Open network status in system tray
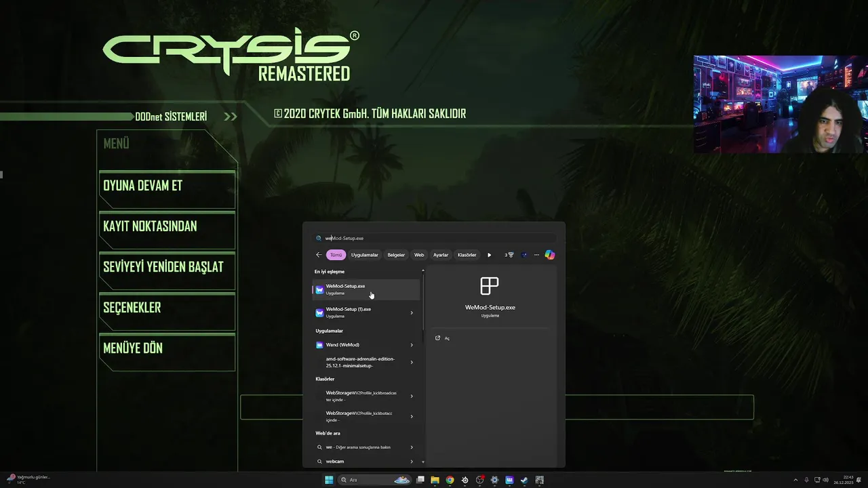868x488 pixels. (x=817, y=480)
